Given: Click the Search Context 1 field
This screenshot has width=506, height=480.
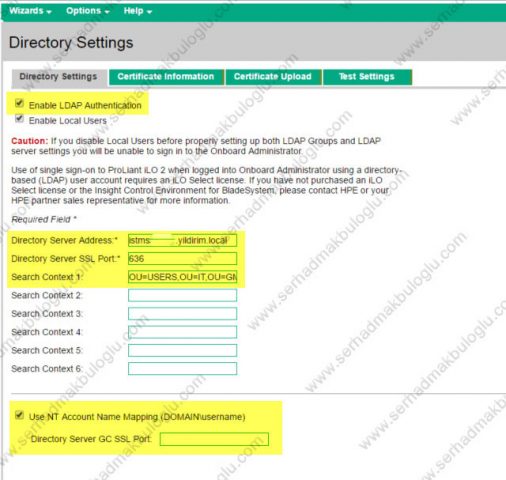Looking at the screenshot, I should (x=182, y=277).
